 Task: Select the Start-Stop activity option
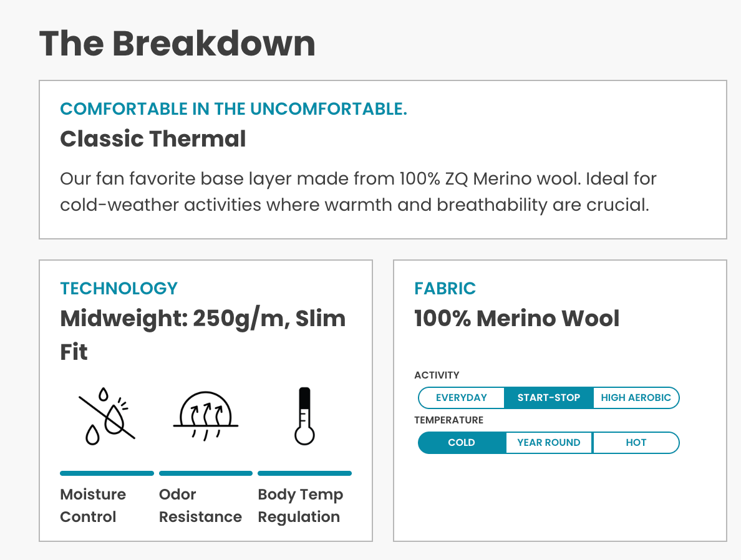549,398
